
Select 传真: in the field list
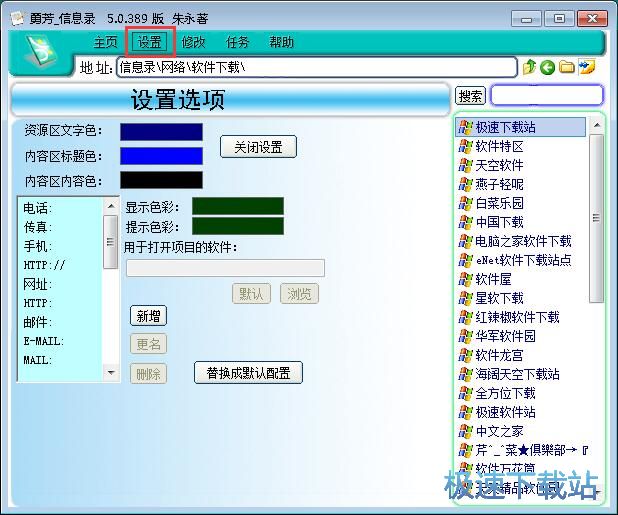(x=37, y=227)
